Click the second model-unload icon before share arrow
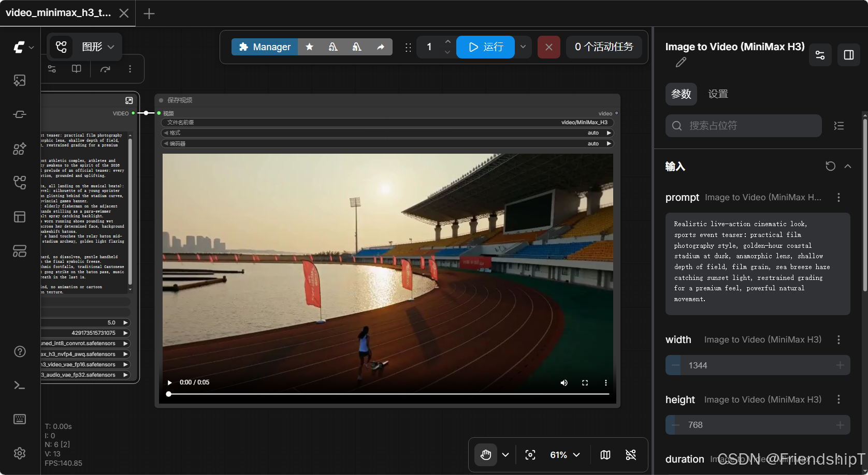This screenshot has width=868, height=475. tap(357, 47)
